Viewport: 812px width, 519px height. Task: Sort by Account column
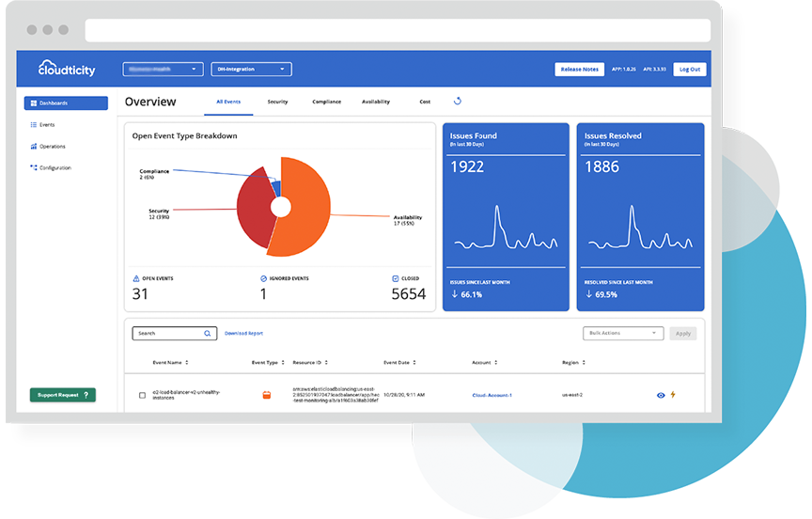485,363
